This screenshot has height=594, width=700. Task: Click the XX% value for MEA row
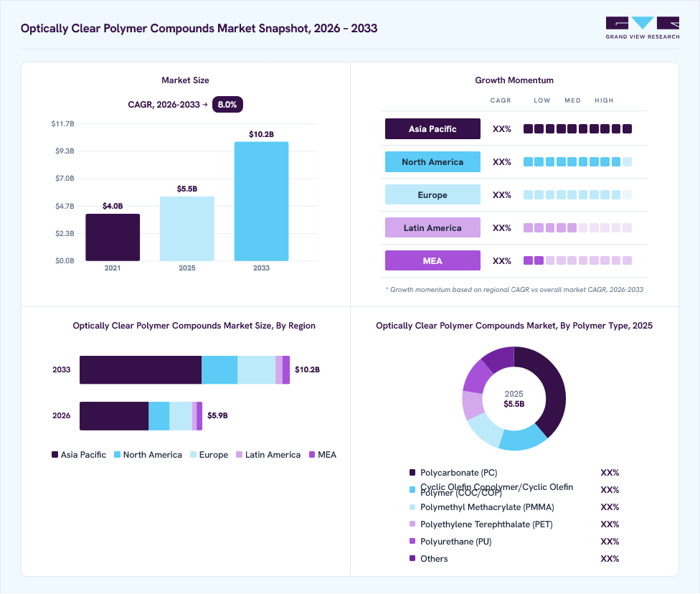[502, 261]
